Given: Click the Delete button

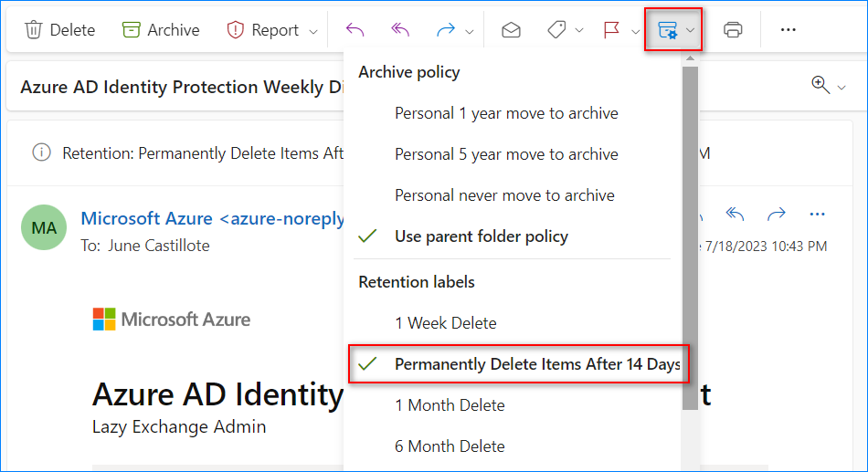Looking at the screenshot, I should [x=59, y=30].
